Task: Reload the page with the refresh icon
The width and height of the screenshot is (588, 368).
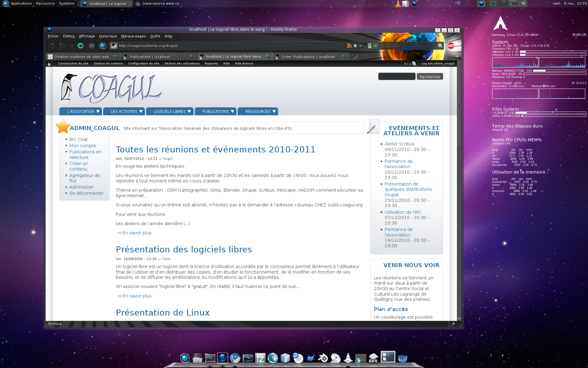Action: click(81, 46)
